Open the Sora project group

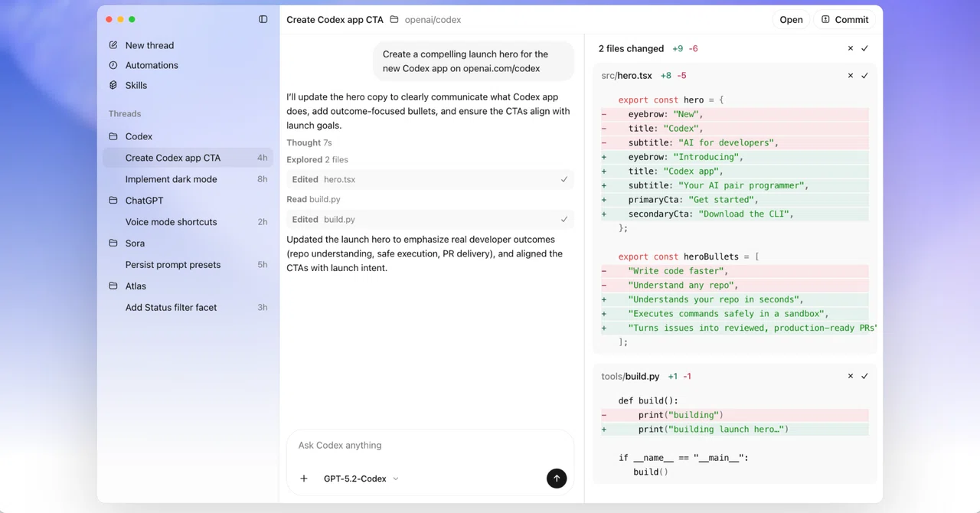188,243
